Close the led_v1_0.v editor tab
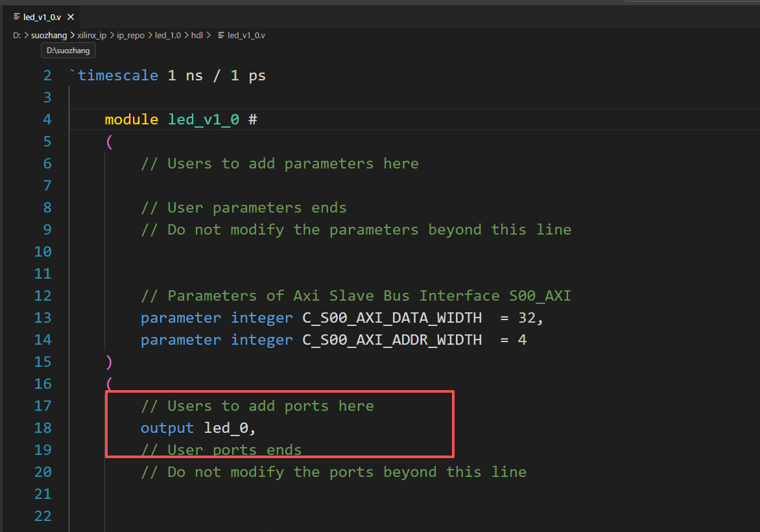 tap(71, 17)
